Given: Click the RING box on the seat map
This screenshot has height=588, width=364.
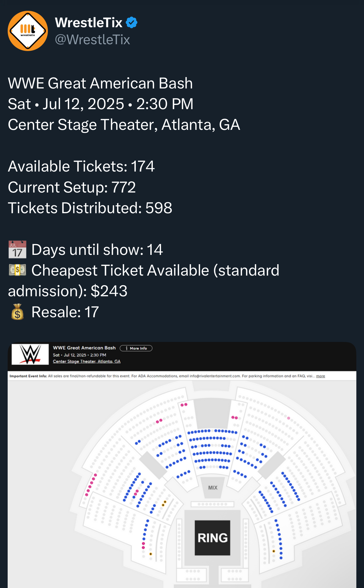Looking at the screenshot, I should pyautogui.click(x=212, y=538).
